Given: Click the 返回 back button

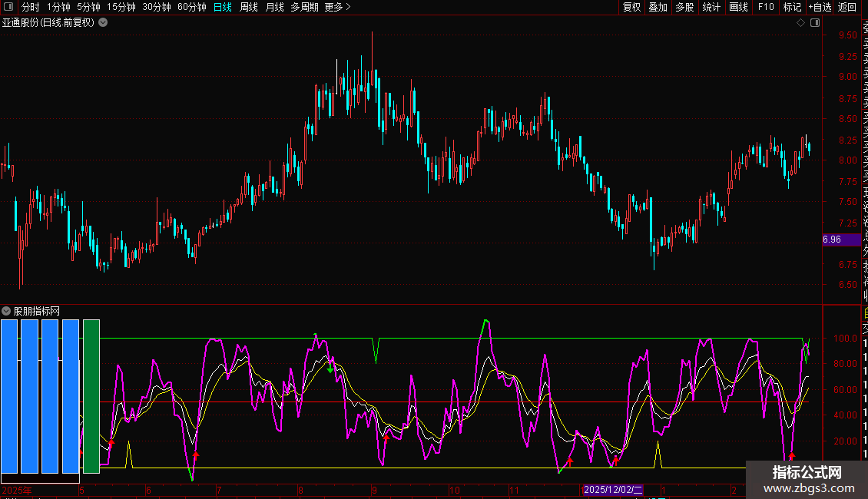Looking at the screenshot, I should click(846, 7).
